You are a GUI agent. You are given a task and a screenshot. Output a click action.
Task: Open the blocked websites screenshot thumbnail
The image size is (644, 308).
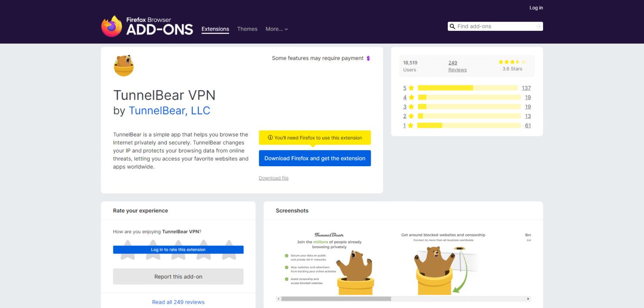tap(443, 263)
